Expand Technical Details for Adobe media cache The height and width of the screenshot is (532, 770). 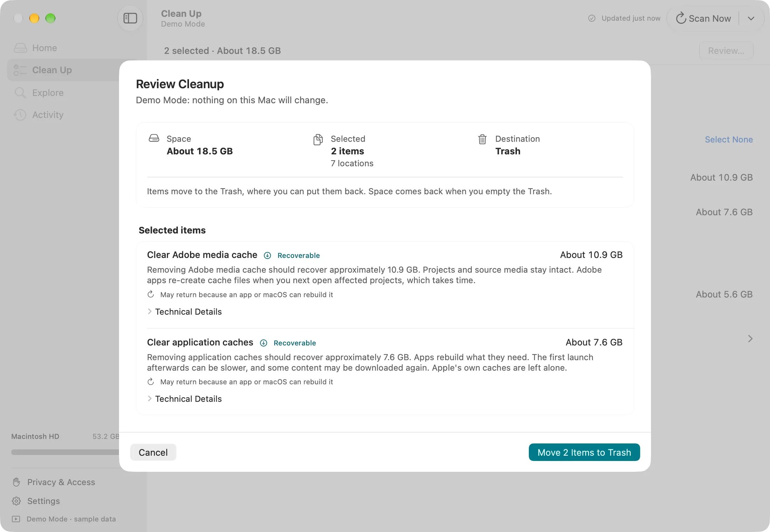(184, 311)
